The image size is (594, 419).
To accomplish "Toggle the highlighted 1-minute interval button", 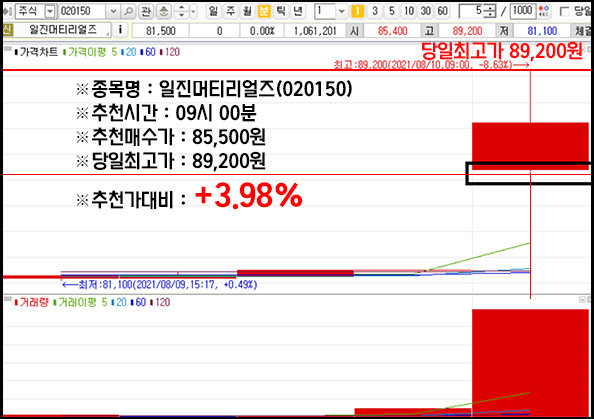I will (357, 11).
